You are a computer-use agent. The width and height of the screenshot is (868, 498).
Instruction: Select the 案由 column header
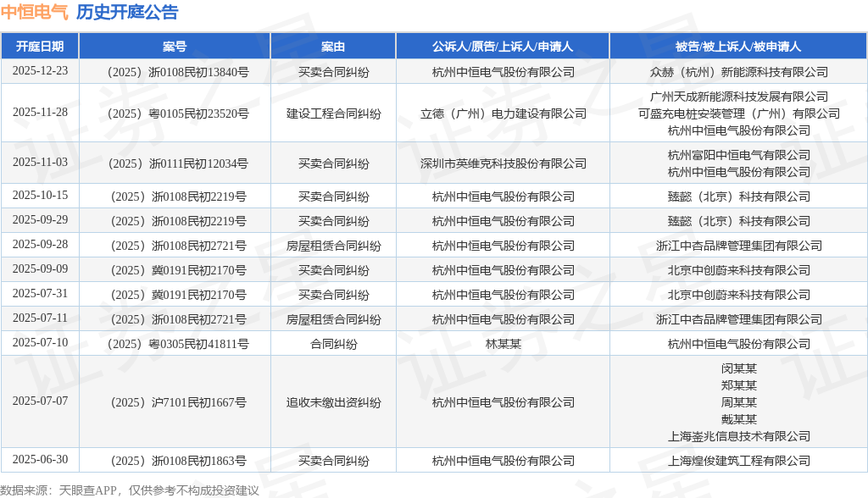(x=333, y=47)
